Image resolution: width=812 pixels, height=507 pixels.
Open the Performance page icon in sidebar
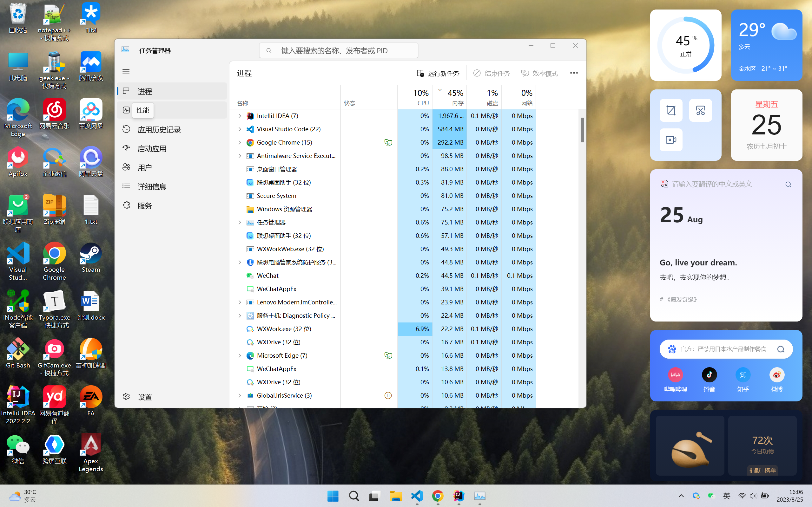(x=126, y=110)
